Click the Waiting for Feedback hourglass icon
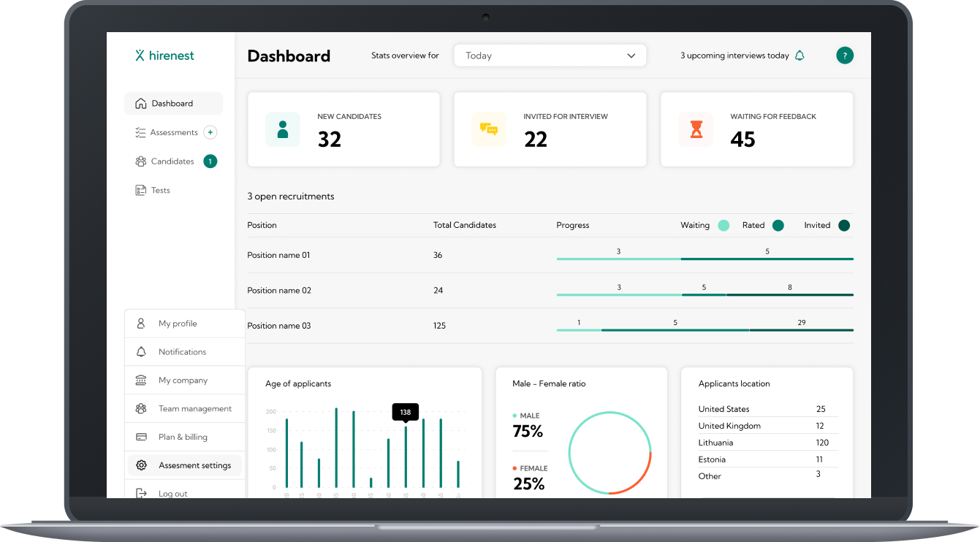980x542 pixels. coord(696,129)
